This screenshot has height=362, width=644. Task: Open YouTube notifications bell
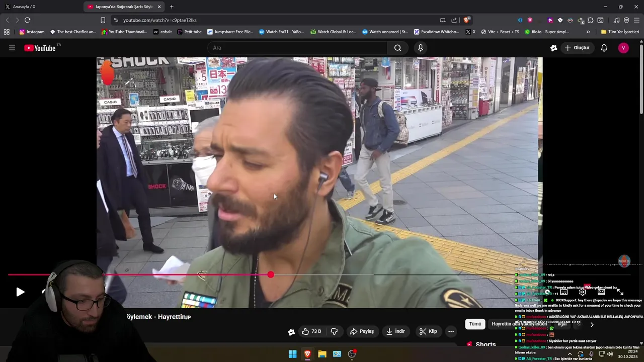click(604, 48)
